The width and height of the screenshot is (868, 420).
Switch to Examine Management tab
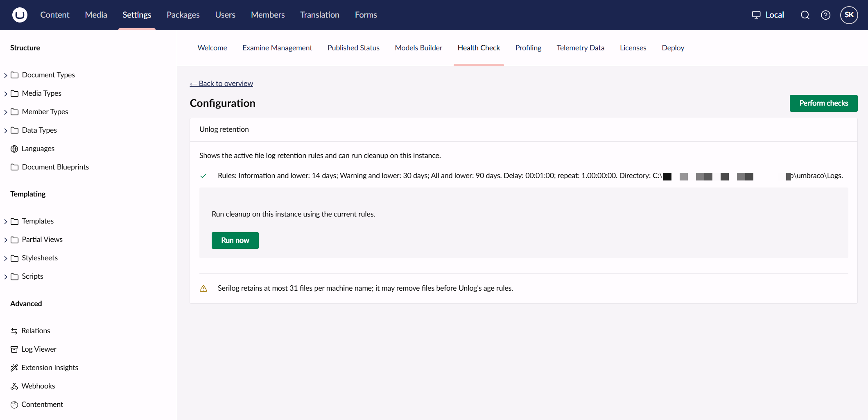pos(277,48)
